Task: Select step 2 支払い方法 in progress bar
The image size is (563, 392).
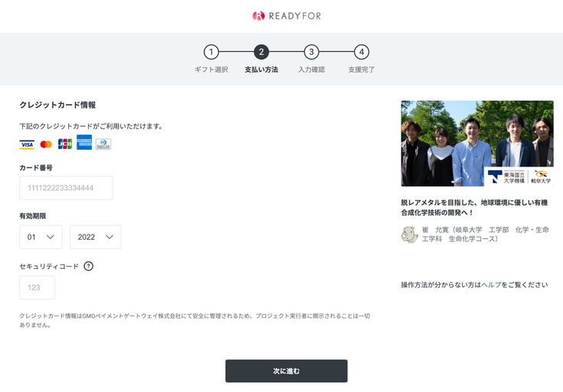Action: coord(262,53)
